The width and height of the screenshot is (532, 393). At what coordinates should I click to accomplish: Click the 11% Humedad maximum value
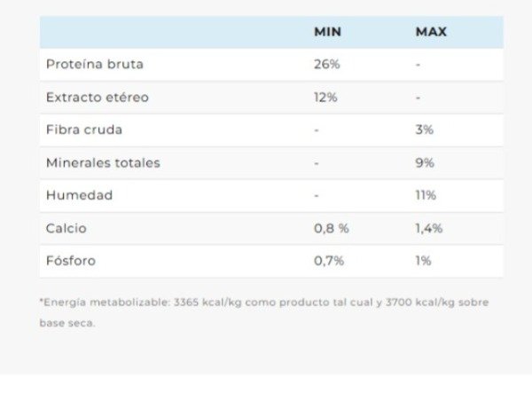[x=425, y=195]
